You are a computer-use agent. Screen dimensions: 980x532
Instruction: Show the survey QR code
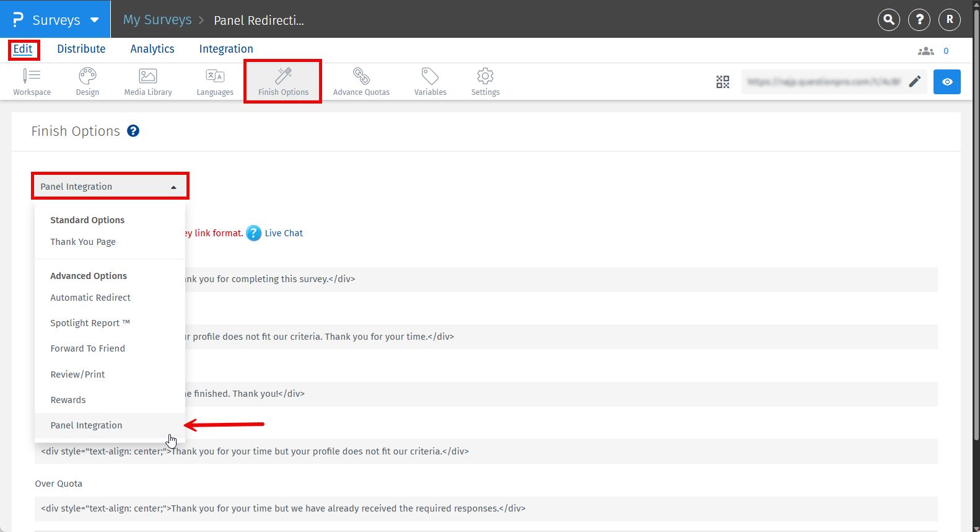pyautogui.click(x=723, y=82)
